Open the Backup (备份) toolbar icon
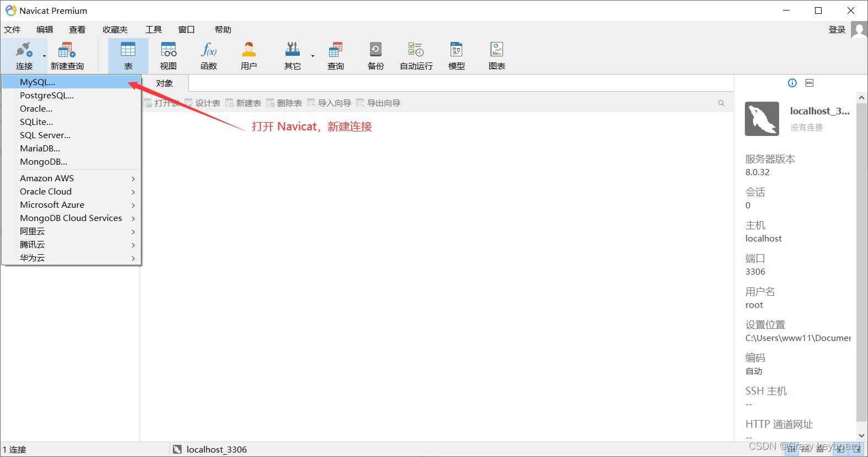The image size is (868, 457). [376, 55]
